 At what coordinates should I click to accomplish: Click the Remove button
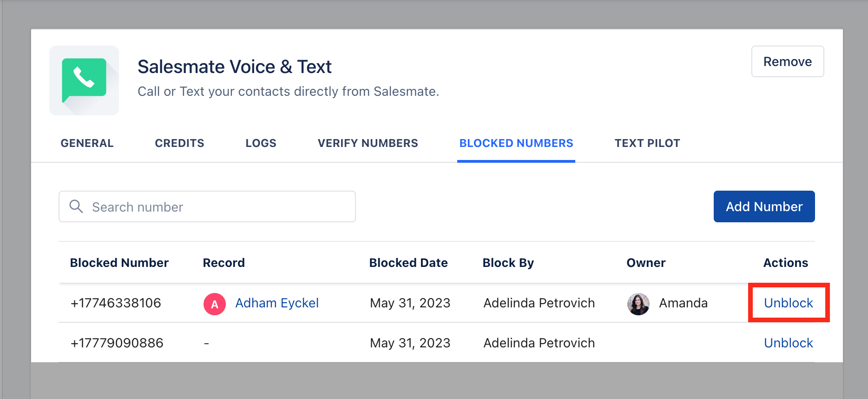[788, 61]
